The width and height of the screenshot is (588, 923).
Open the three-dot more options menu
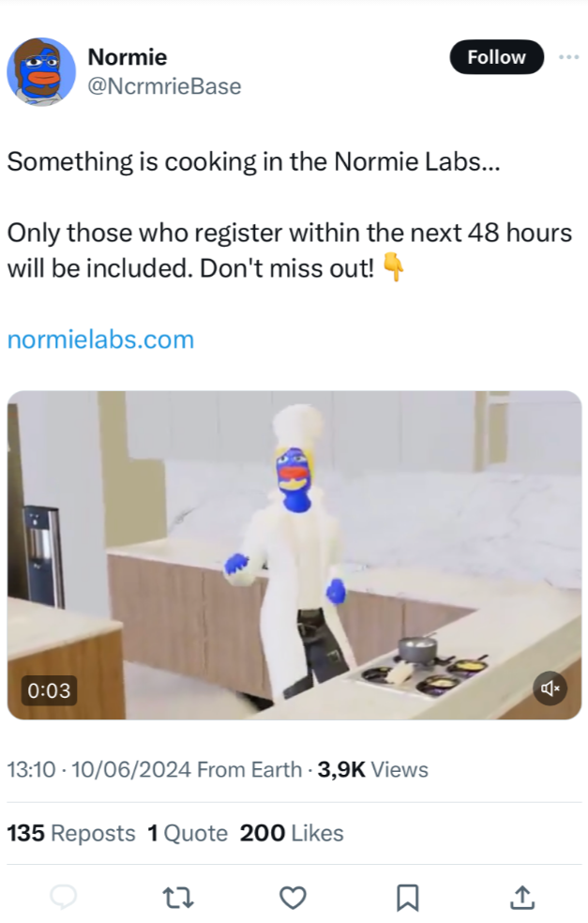pos(569,57)
